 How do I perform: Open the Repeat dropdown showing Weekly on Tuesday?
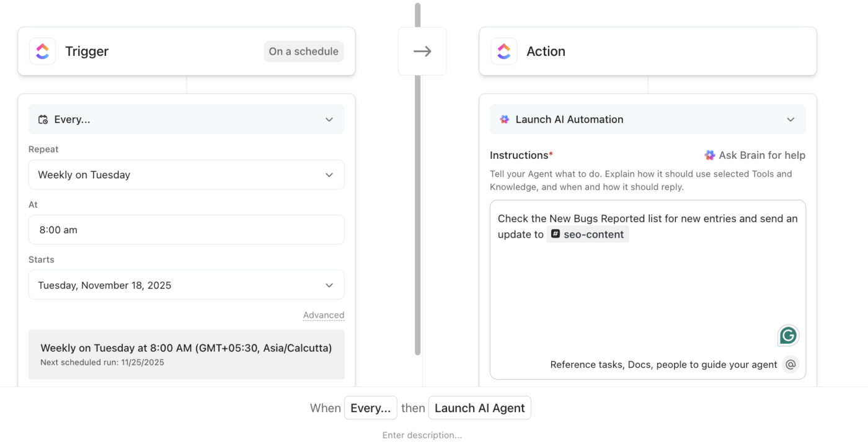186,174
